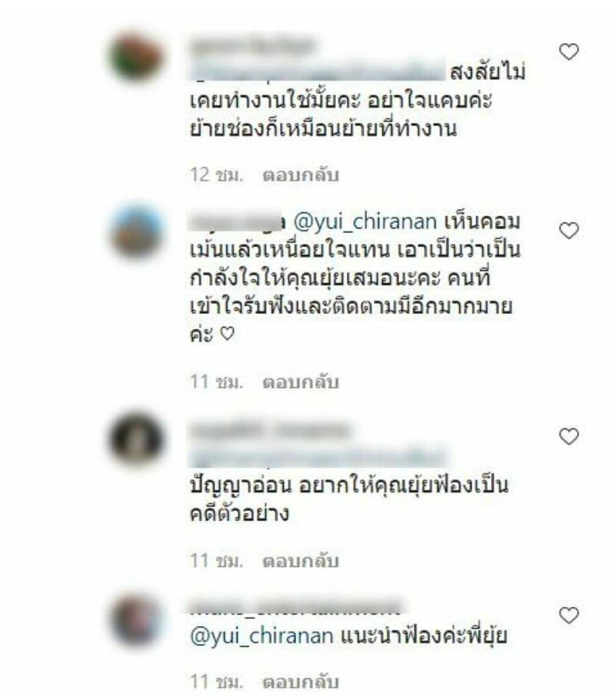Viewport: 616px width, 696px height.
Task: Heart the แนะนำฟ้องค่ะพี่ยุ้ย comment
Action: [568, 615]
